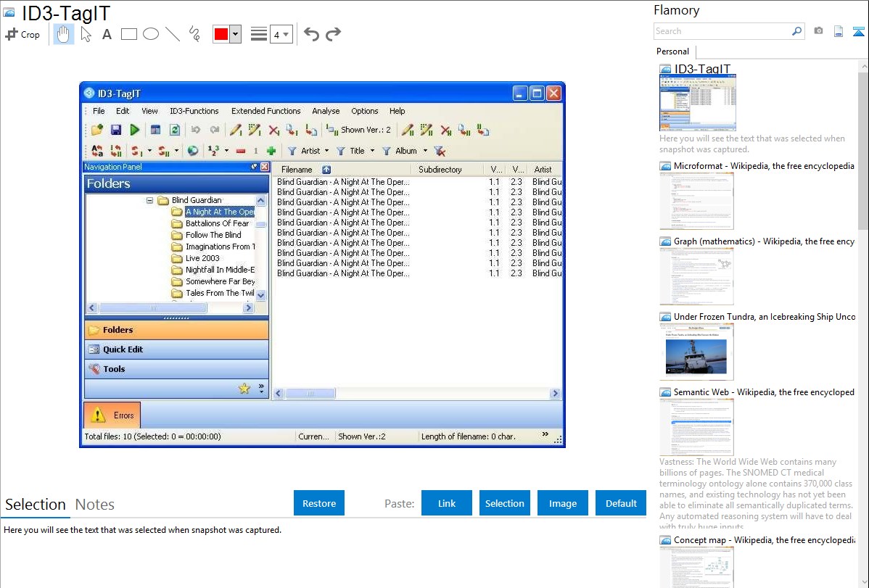869x588 pixels.
Task: Undo the last annotation
Action: point(311,34)
